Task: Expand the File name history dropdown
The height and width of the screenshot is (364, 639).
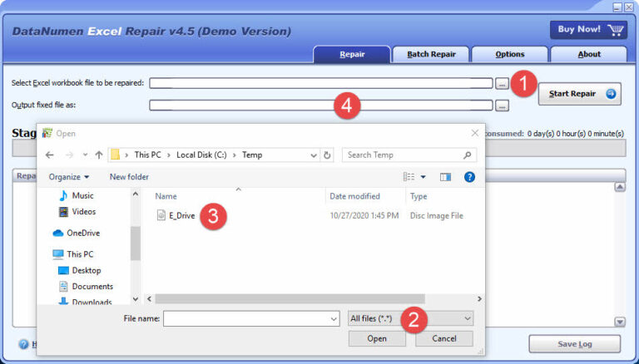Action: point(334,318)
